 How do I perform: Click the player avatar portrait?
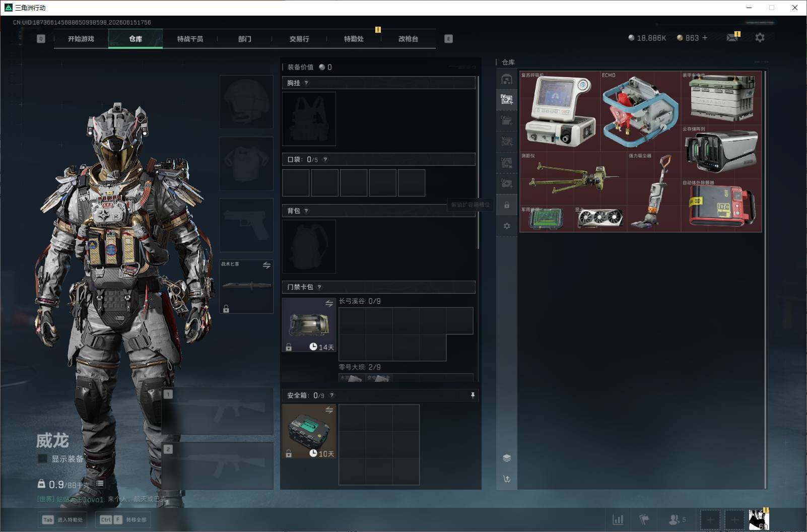point(759,520)
